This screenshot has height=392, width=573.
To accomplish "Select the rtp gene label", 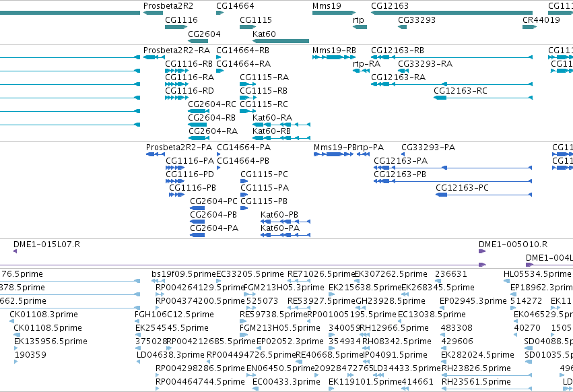I will click(358, 20).
